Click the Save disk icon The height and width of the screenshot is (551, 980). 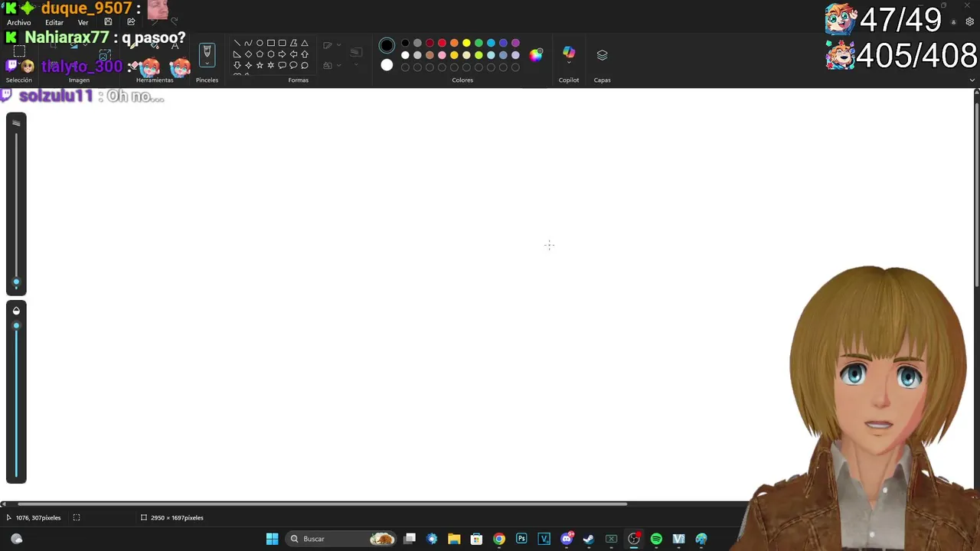(x=108, y=22)
